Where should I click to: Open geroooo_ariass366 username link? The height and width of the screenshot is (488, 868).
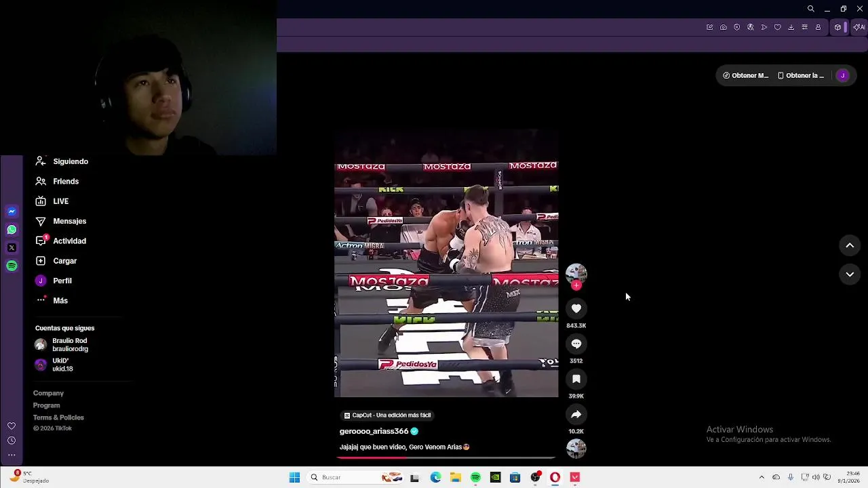click(374, 431)
